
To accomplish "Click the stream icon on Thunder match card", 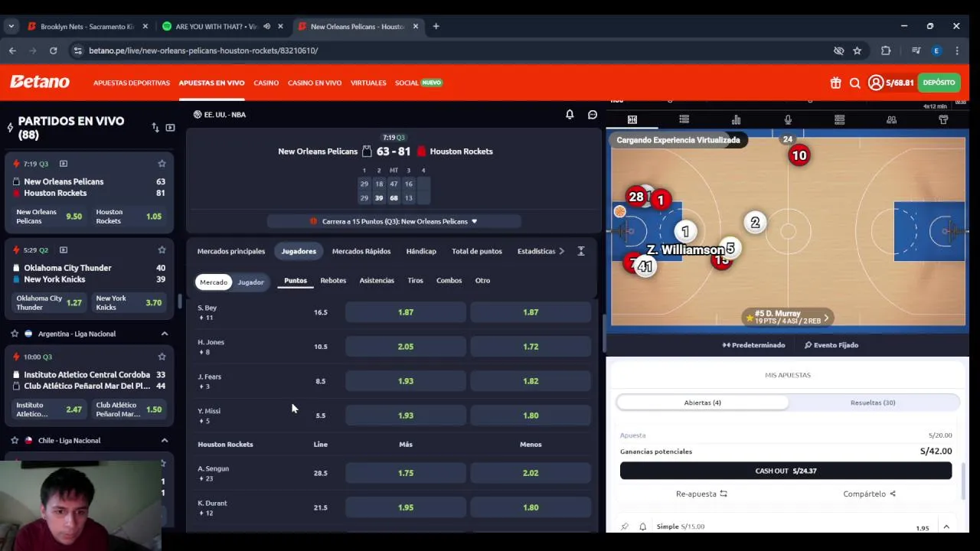I will click(64, 250).
